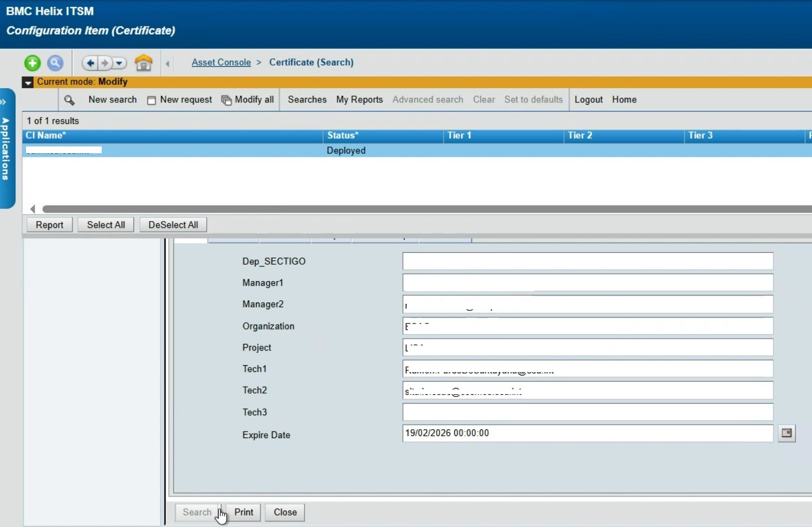Expand the Current mode Modify banner
This screenshot has width=812, height=527.
click(x=27, y=82)
